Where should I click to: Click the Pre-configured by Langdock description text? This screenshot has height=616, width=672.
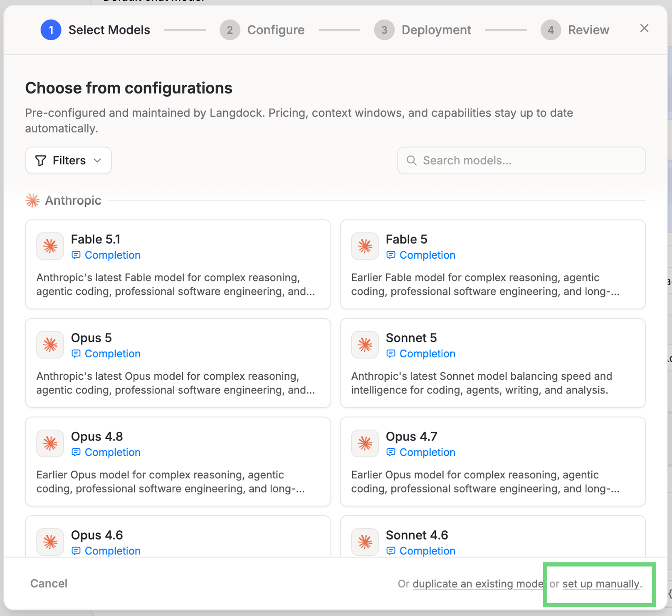[299, 121]
